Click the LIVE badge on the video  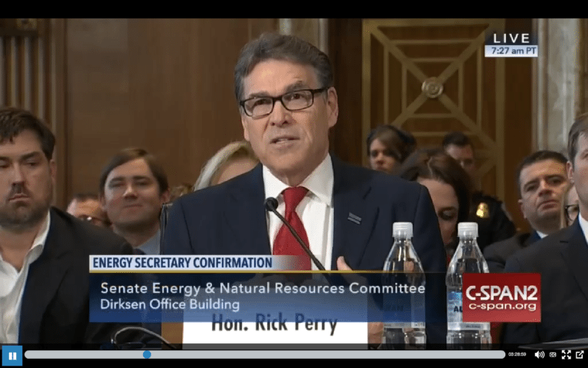click(x=511, y=38)
